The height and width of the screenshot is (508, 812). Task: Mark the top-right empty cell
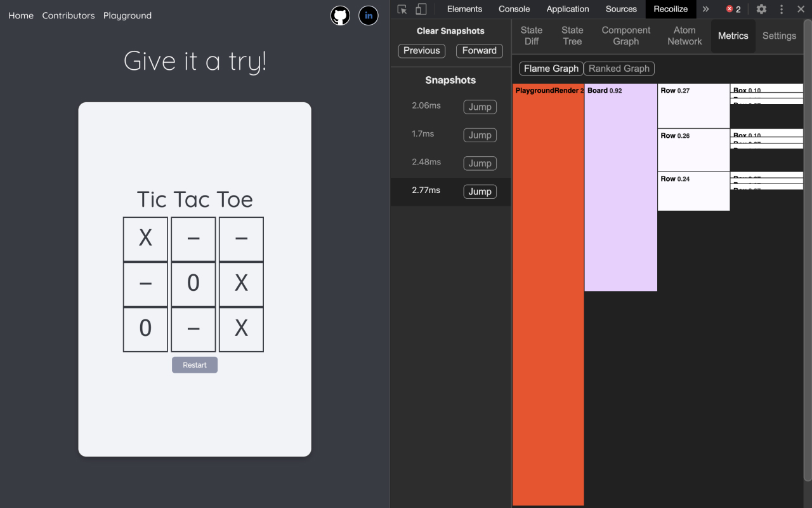[x=241, y=239]
